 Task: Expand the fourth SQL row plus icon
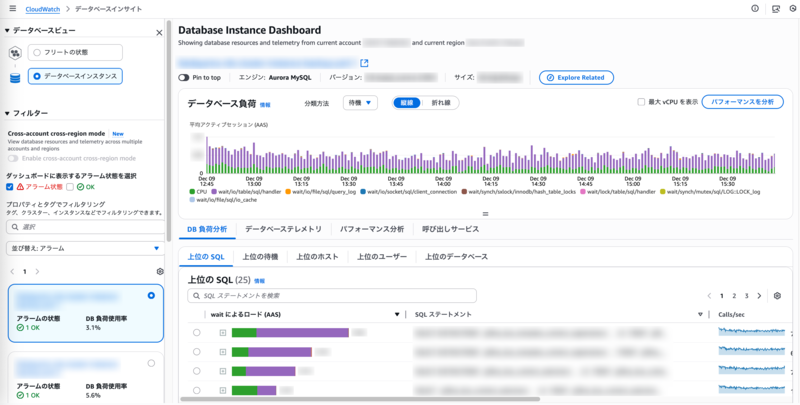click(x=222, y=390)
